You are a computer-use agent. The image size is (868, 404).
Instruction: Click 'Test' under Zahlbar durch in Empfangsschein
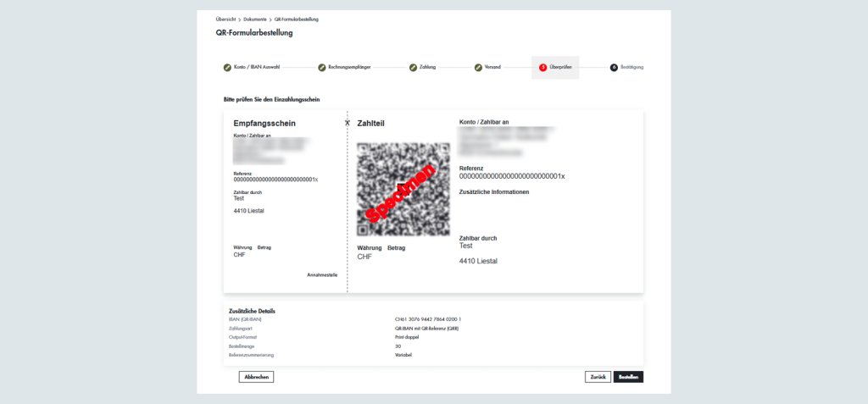[238, 198]
